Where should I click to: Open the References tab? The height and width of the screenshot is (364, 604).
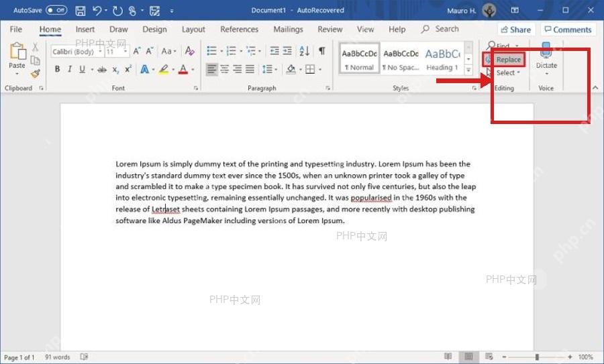pyautogui.click(x=239, y=29)
